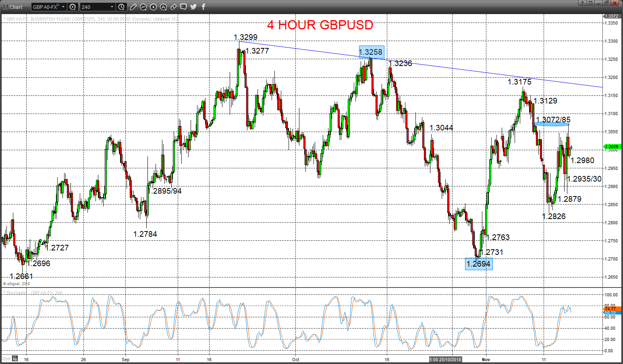Click the 1.3175 annotation label
Screen dimensions: 623x364
[x=519, y=82]
